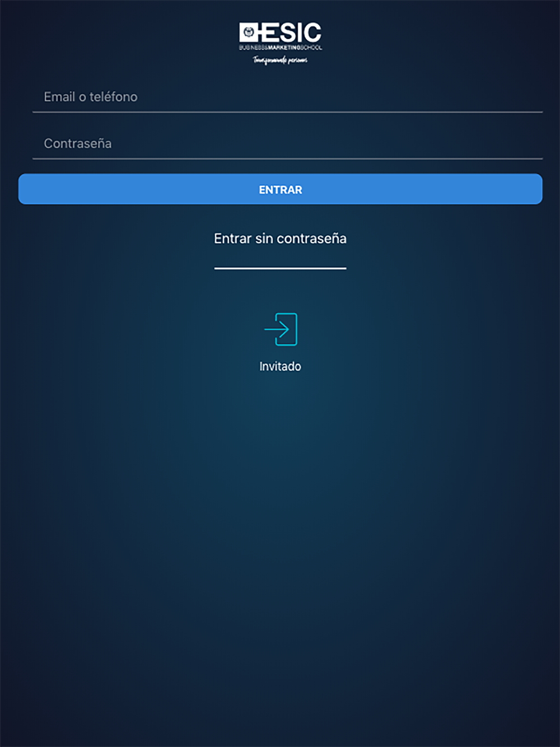This screenshot has height=747, width=560.
Task: Continue as guest via the Invitado icon
Action: click(281, 329)
